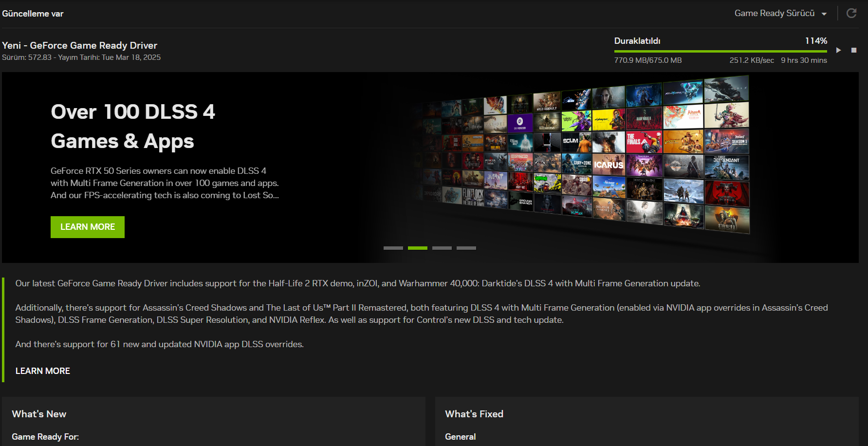Click the "GeForce RTX 50 Series owners" banner description

point(165,183)
